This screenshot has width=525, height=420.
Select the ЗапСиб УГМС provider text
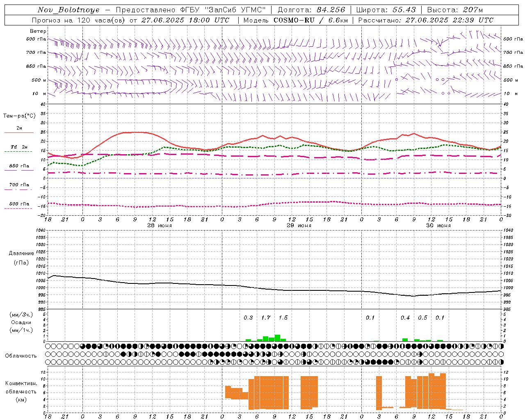235,10
